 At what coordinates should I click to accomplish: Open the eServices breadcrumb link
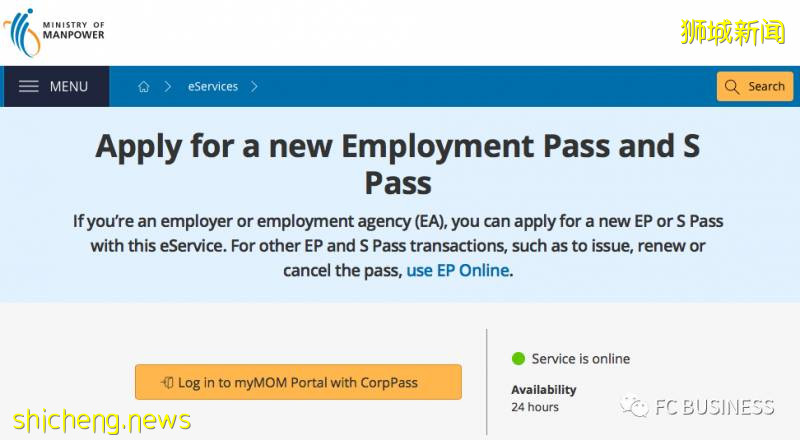coord(213,87)
